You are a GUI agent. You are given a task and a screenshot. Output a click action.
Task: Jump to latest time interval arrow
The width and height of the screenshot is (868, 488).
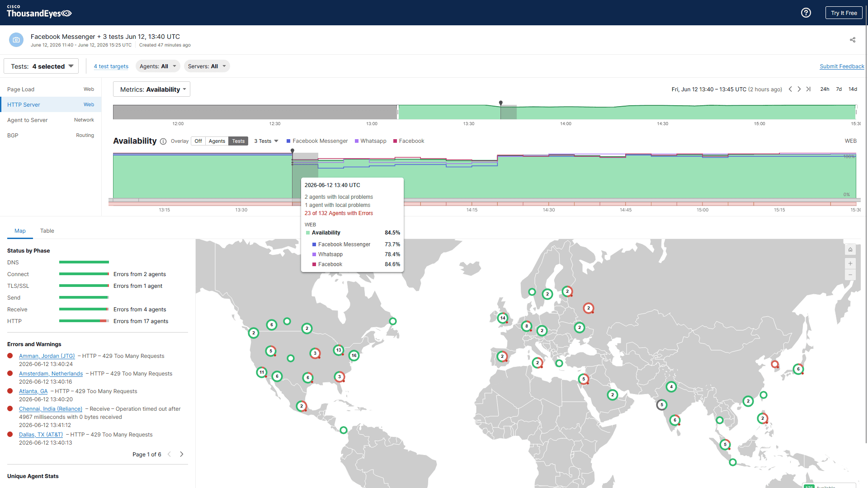coord(808,89)
